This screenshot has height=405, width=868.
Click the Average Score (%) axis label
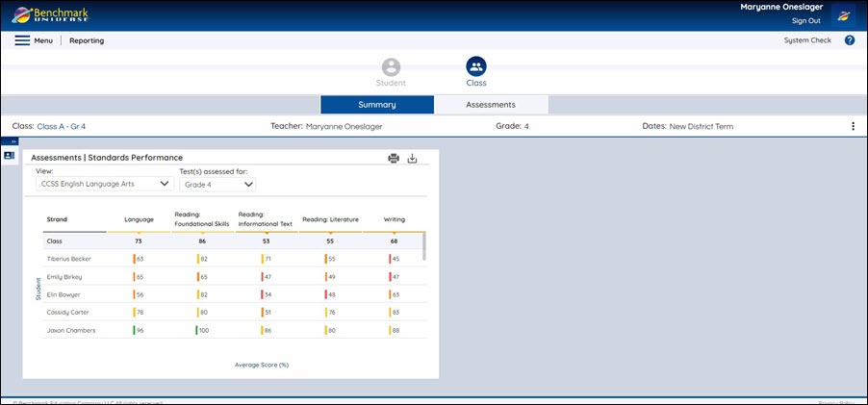click(262, 365)
